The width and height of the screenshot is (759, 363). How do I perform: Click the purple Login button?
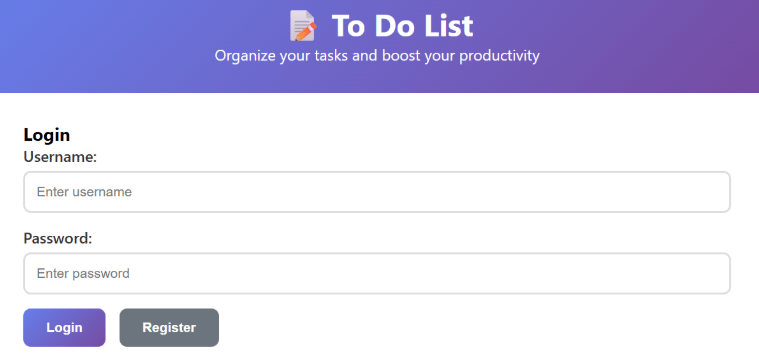[x=64, y=328]
